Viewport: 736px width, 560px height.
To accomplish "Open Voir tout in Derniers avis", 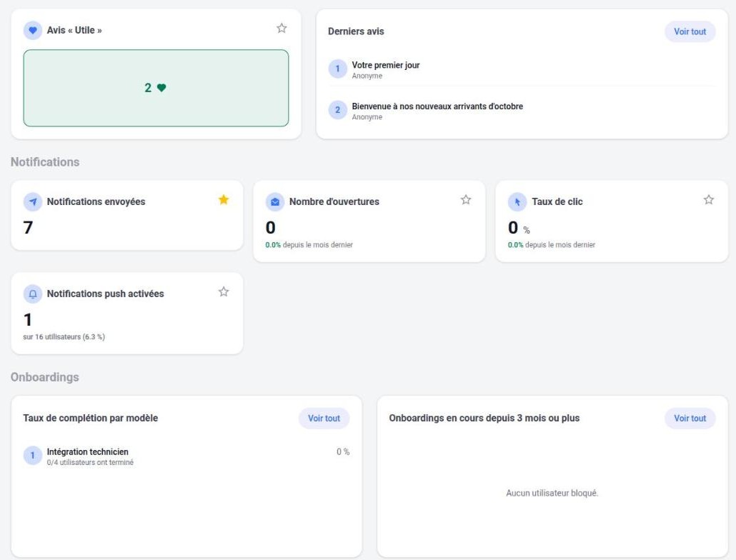I will click(x=690, y=31).
